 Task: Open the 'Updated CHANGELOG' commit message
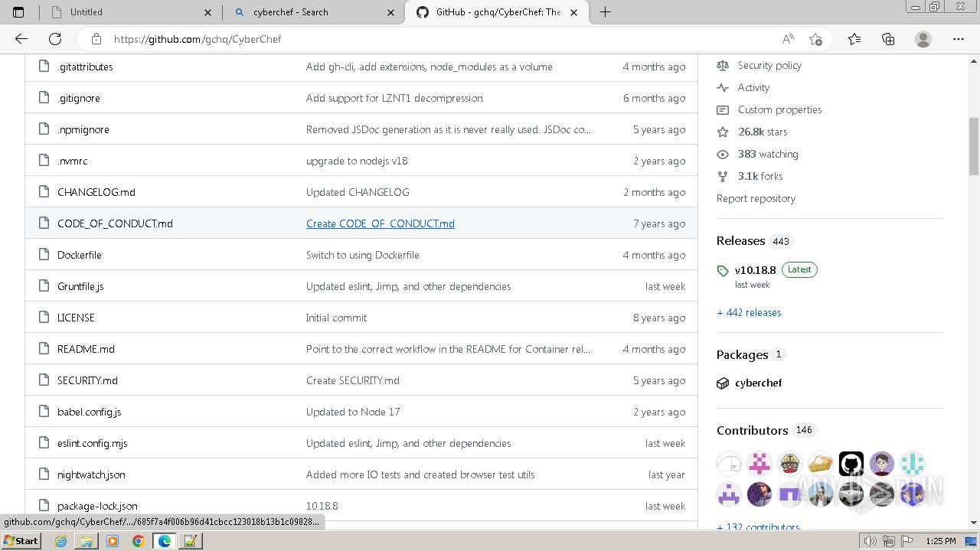point(358,192)
